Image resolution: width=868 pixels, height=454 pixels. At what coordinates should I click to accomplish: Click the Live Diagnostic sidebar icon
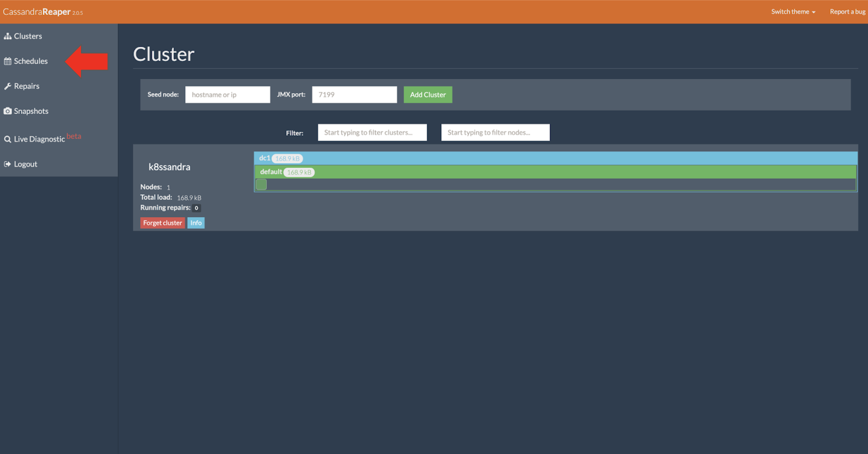8,138
